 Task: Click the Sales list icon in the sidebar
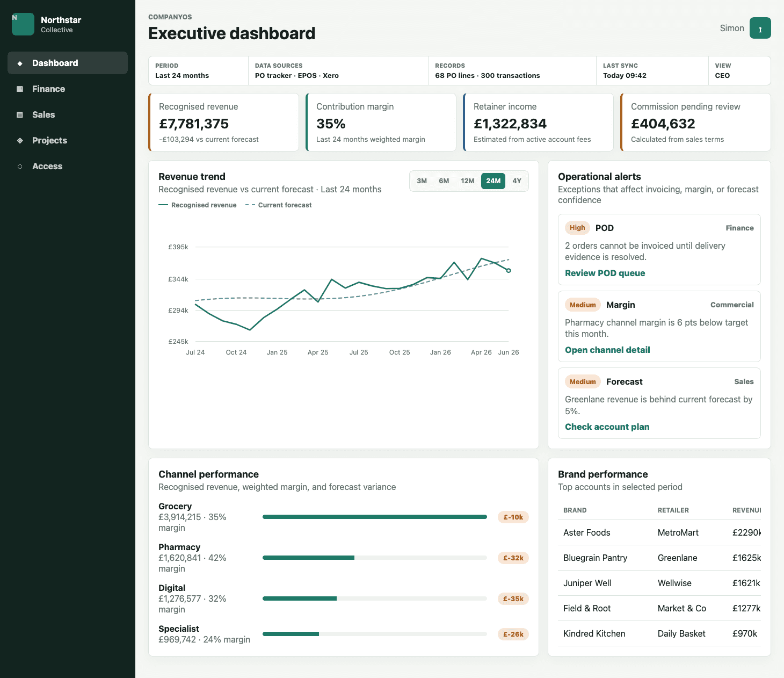[x=20, y=115]
